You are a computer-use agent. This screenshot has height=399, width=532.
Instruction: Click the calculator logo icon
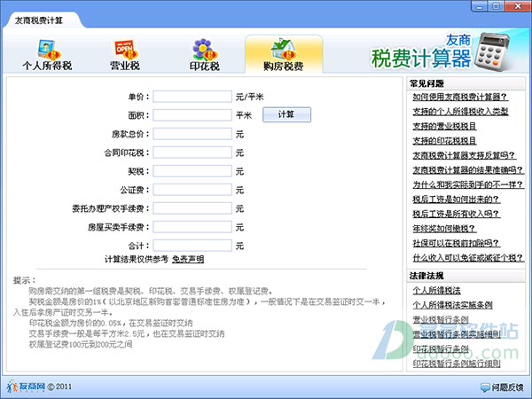[x=491, y=51]
